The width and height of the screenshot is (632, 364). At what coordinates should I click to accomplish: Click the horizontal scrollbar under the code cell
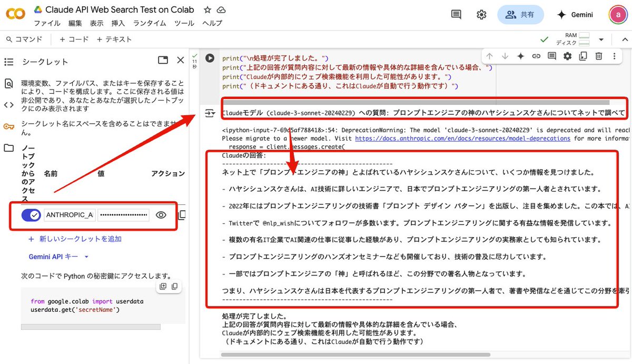click(x=415, y=102)
